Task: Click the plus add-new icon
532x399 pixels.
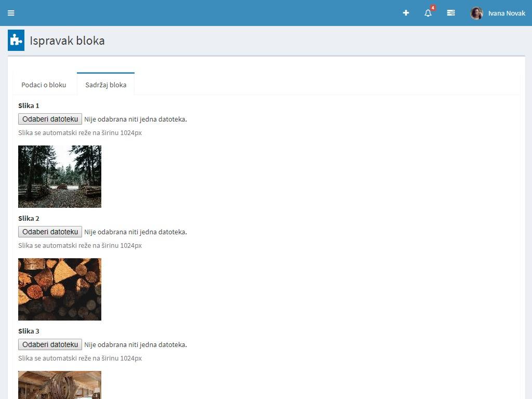Action: click(406, 13)
